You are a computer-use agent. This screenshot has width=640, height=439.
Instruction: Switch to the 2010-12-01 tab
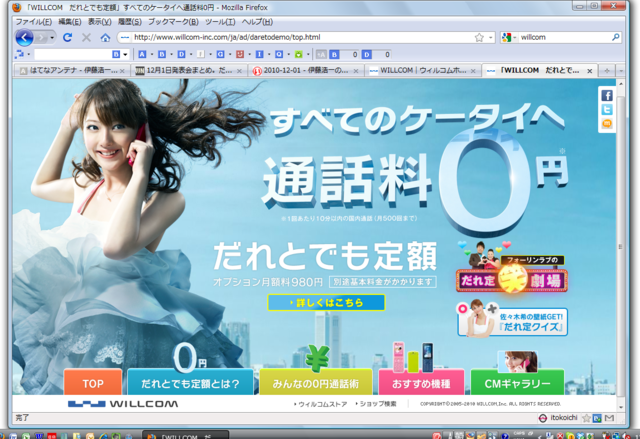point(306,71)
